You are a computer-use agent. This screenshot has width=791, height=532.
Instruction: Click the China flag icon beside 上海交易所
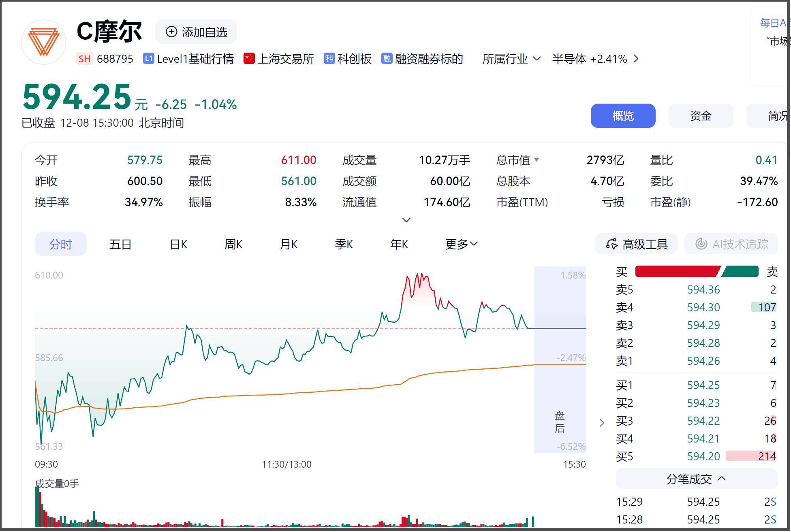point(248,59)
